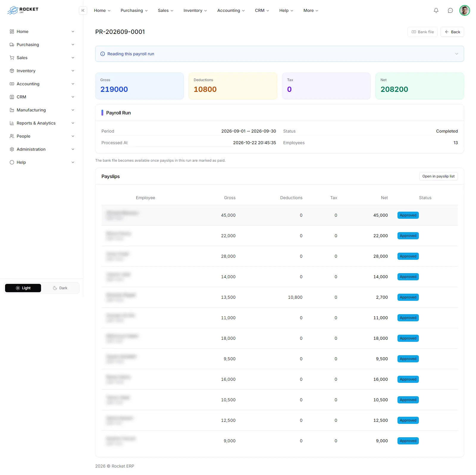Screen dimensions: 476x475
Task: Click the Back button
Action: click(452, 32)
